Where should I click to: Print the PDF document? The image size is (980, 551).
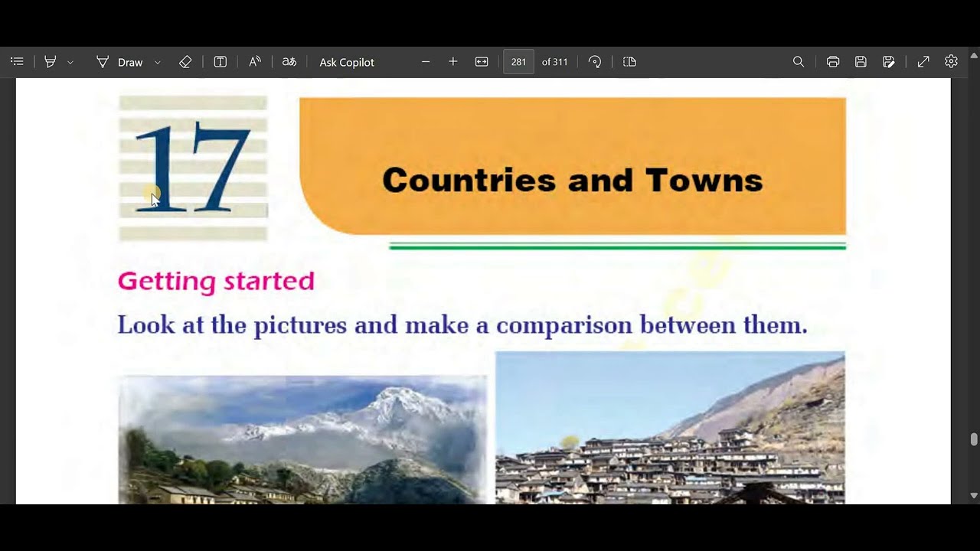click(833, 62)
